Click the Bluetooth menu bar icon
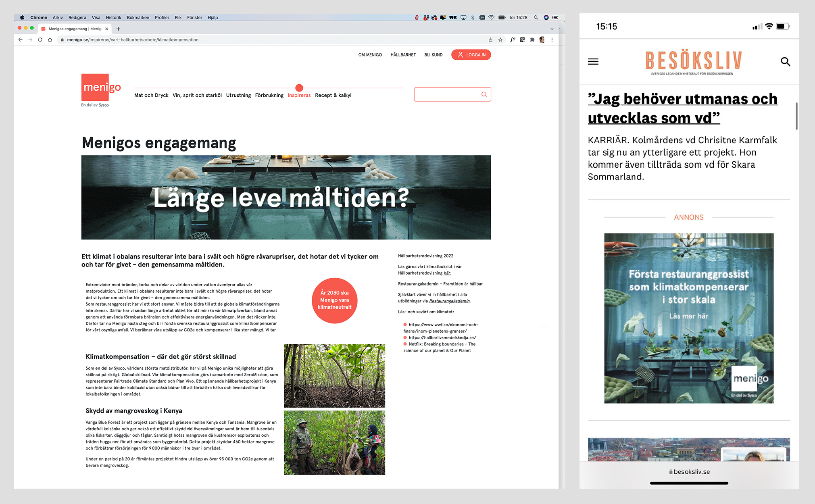Viewport: 815px width, 504px height. (x=473, y=17)
